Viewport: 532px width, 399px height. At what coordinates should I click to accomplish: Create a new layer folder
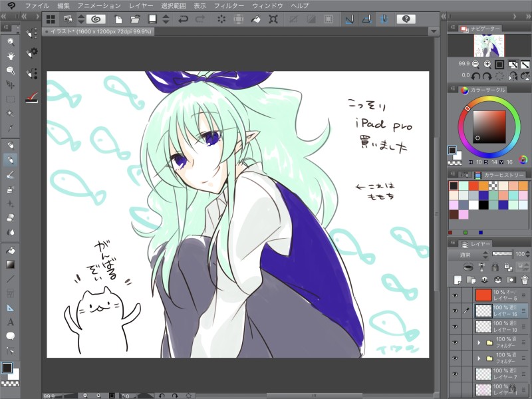(x=471, y=280)
